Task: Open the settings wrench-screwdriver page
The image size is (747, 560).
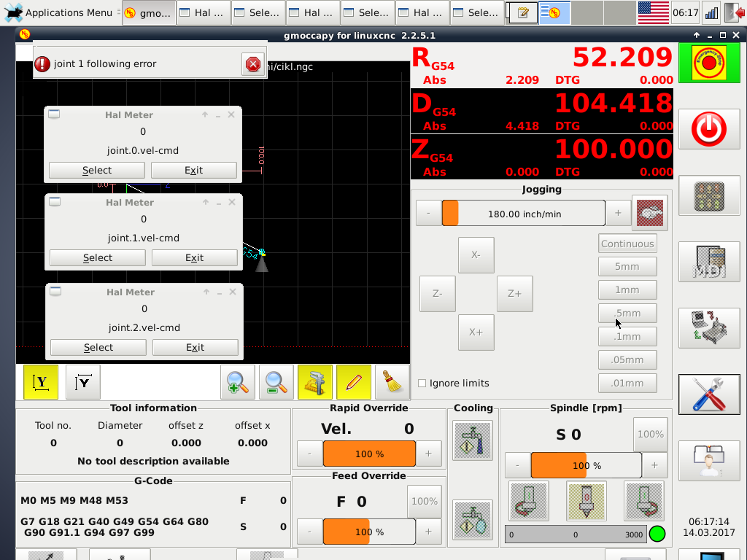Action: 709,394
